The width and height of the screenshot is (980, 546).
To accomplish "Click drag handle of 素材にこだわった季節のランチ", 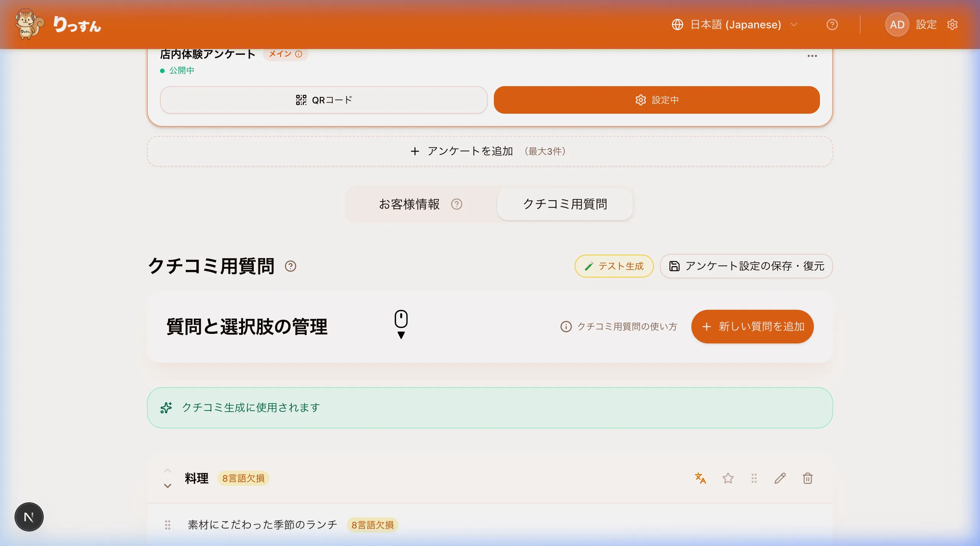I will pos(167,525).
